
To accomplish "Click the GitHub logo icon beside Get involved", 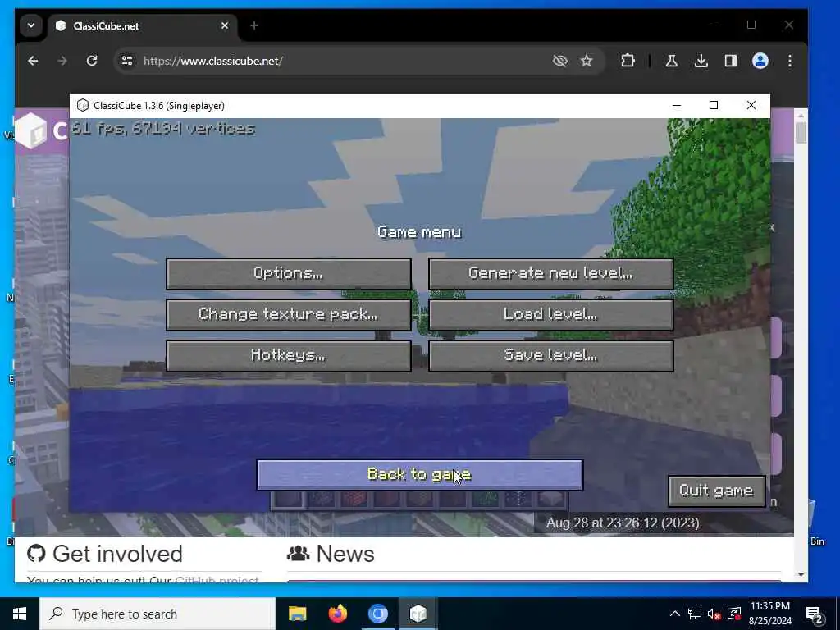I will click(x=36, y=554).
